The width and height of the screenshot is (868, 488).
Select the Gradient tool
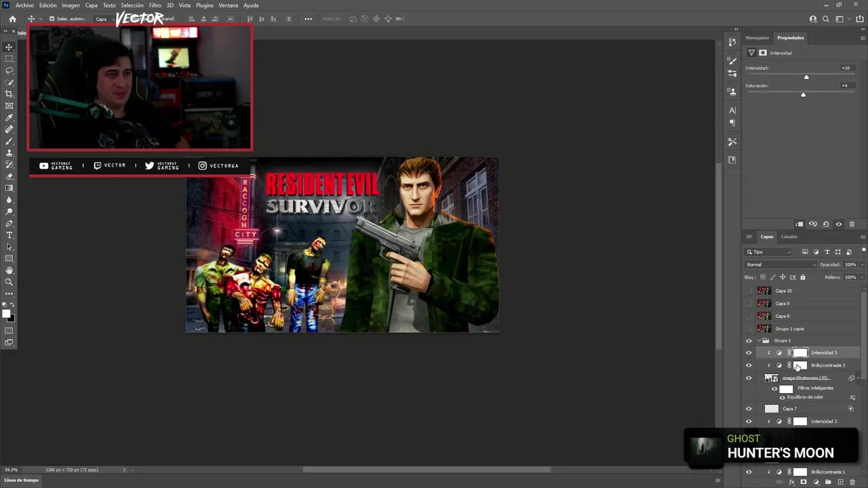click(x=9, y=188)
